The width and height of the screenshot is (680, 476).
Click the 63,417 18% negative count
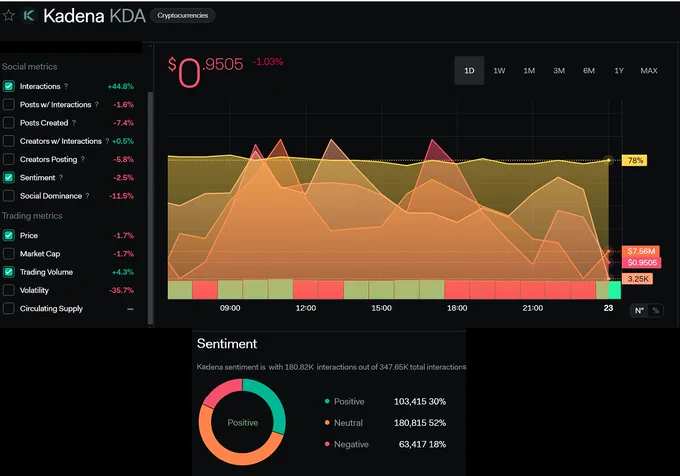coord(422,444)
